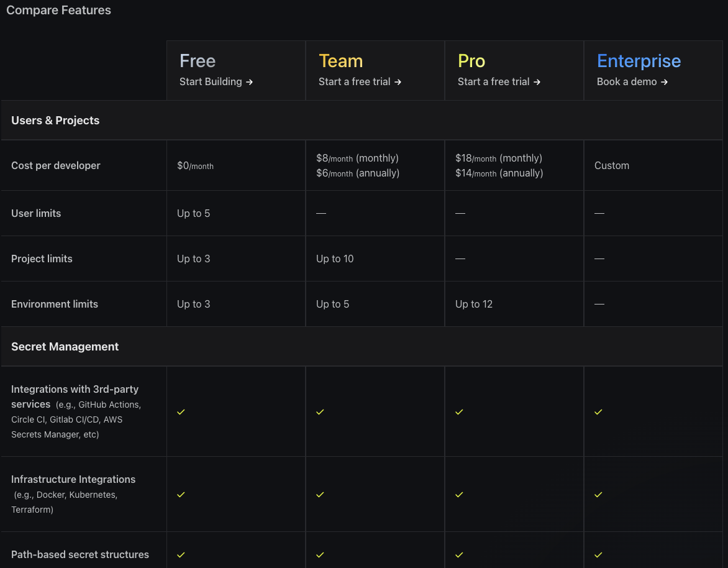The height and width of the screenshot is (568, 728).
Task: Click the Path-based secret structures label
Action: click(x=80, y=554)
